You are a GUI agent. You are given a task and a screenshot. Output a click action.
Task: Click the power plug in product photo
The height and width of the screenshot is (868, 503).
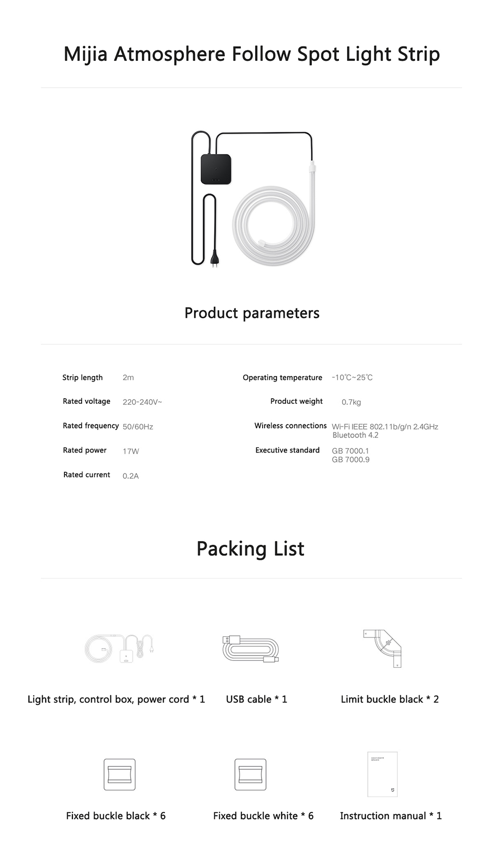point(215,259)
